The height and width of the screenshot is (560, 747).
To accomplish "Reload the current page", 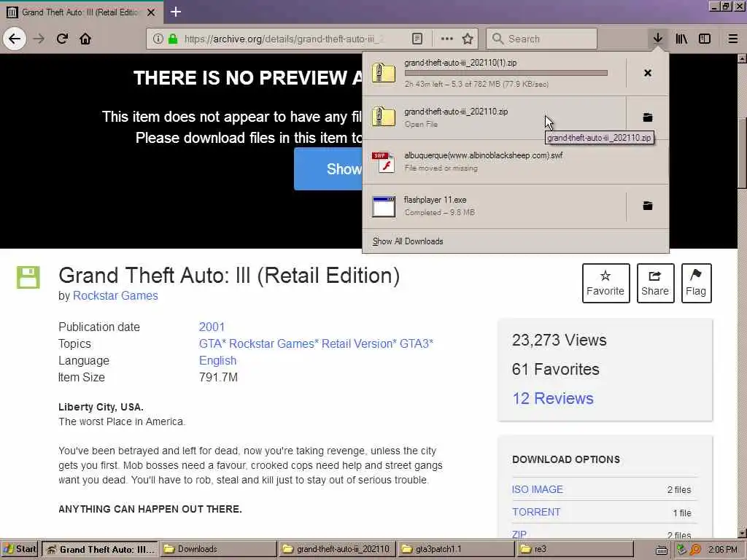I will point(63,39).
